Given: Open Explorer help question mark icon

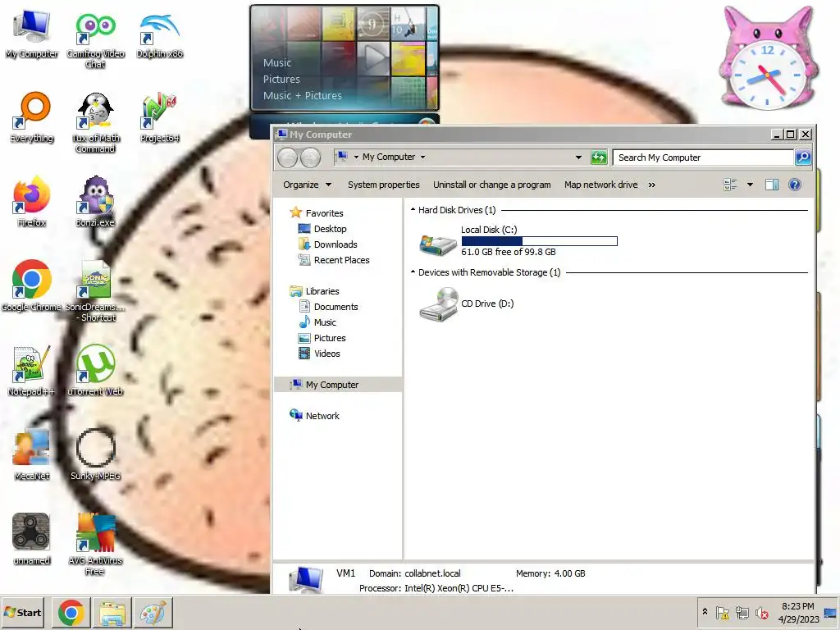Looking at the screenshot, I should pyautogui.click(x=794, y=185).
